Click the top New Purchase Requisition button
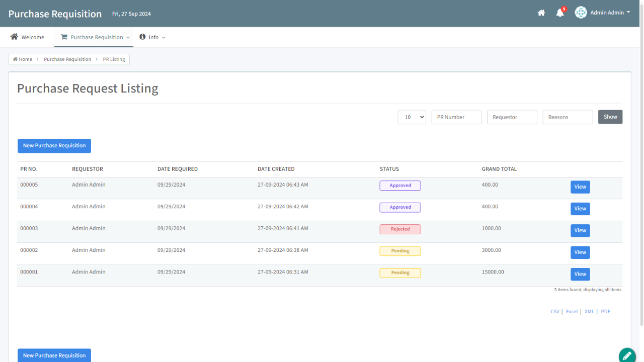Viewport: 644px width, 362px height. point(54,146)
